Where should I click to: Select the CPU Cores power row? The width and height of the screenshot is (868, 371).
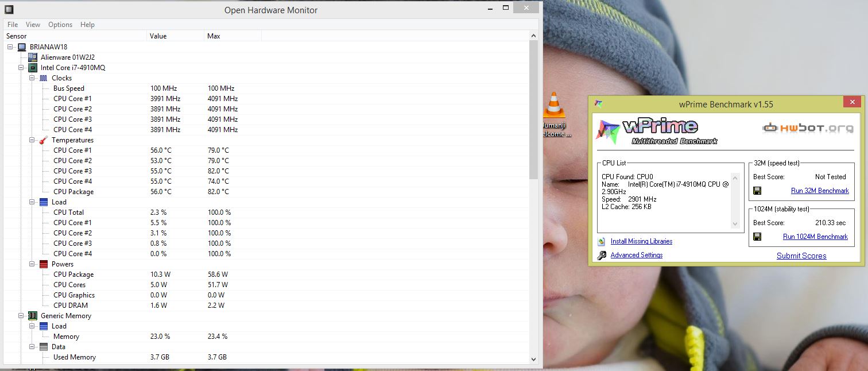[266, 285]
